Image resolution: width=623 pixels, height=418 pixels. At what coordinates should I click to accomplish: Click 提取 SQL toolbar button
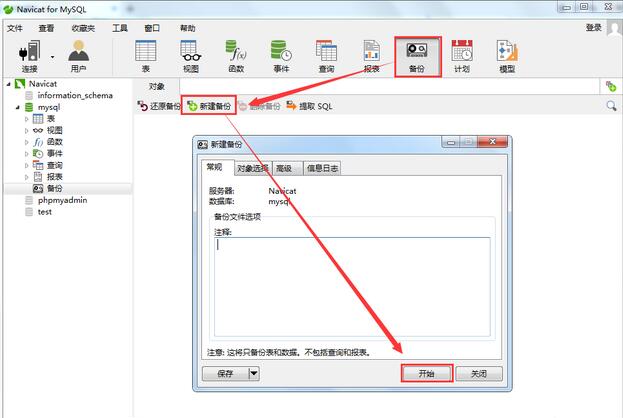(x=309, y=106)
